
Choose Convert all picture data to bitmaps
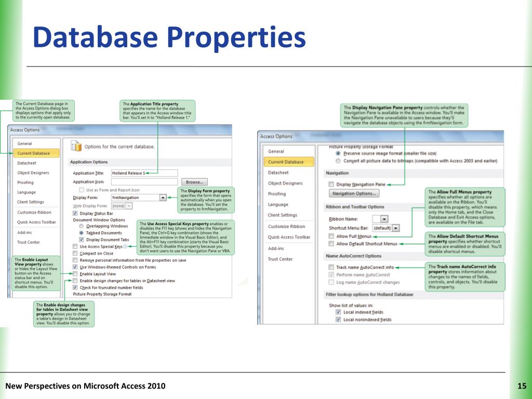tap(338, 161)
